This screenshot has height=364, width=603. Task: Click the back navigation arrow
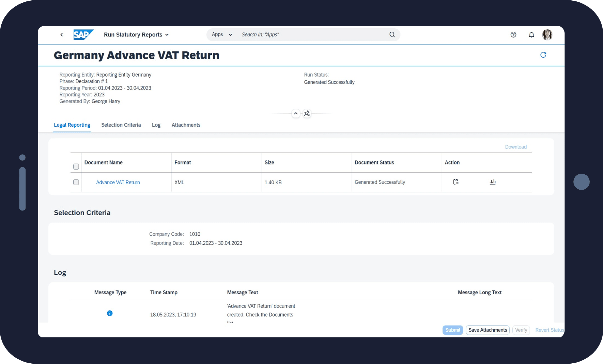click(62, 35)
